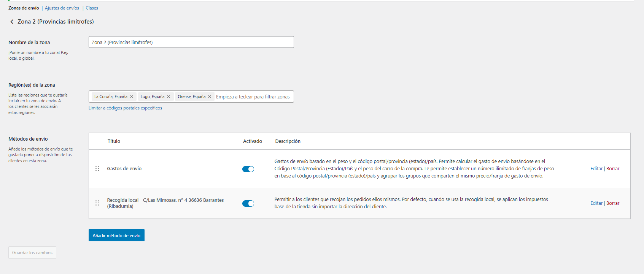This screenshot has height=274, width=644.
Task: Click the back arrow beside zone title
Action: [x=12, y=22]
